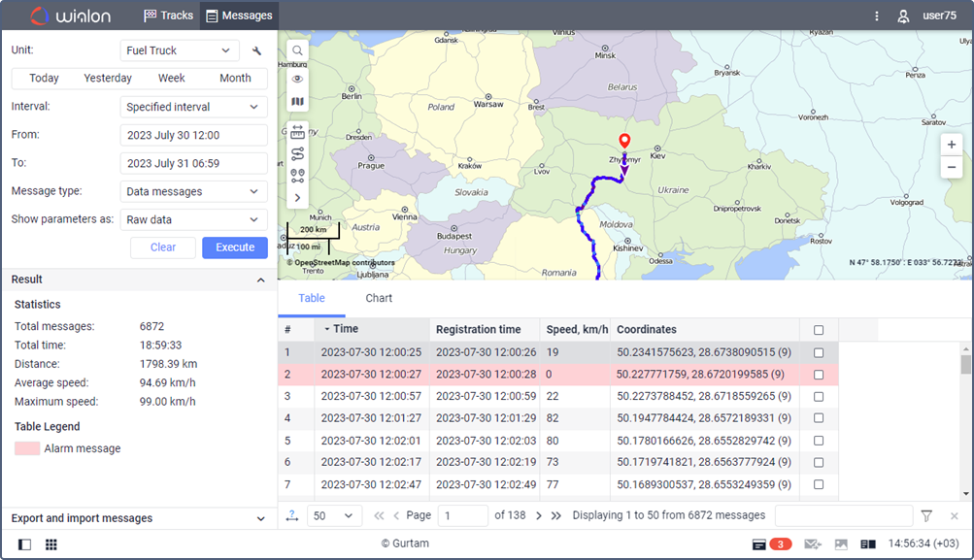Open the map layers tool
Screen dimensions: 974x560
[297, 101]
